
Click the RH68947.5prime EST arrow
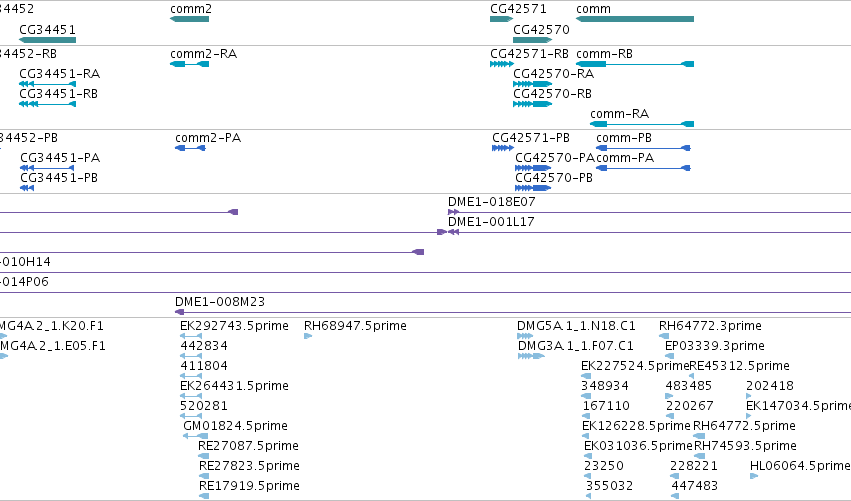[x=308, y=336]
